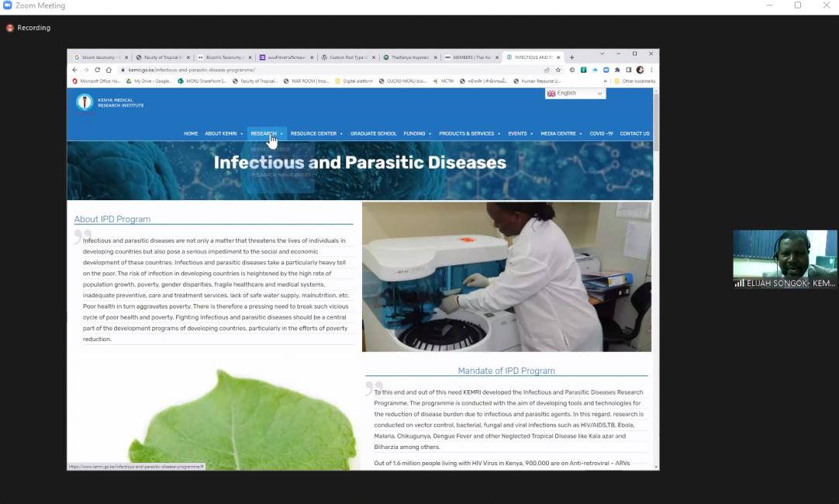Close the bloom taxonomy tab
The width and height of the screenshot is (839, 504).
tap(126, 57)
